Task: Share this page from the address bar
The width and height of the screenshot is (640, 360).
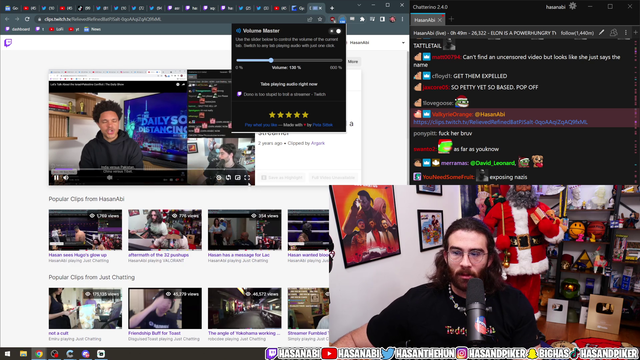Action: click(310, 19)
